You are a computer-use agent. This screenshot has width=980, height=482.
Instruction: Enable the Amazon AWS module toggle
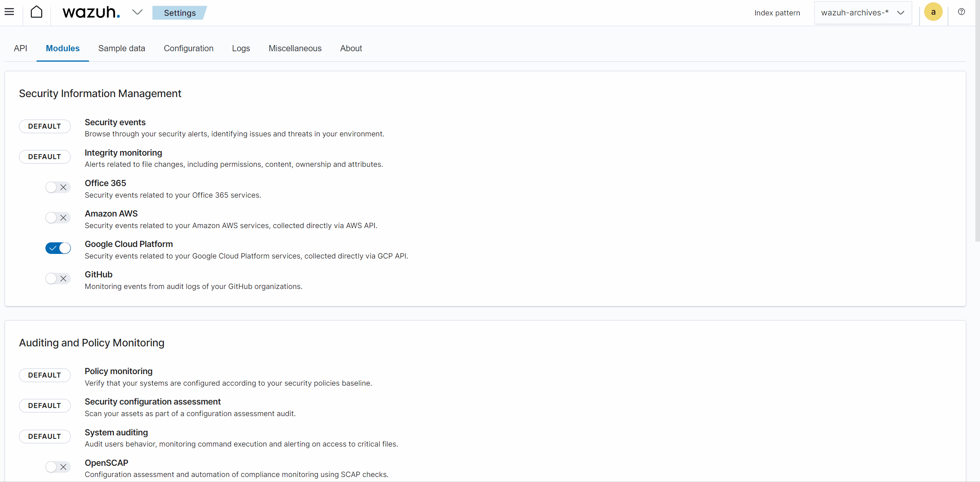tap(58, 218)
